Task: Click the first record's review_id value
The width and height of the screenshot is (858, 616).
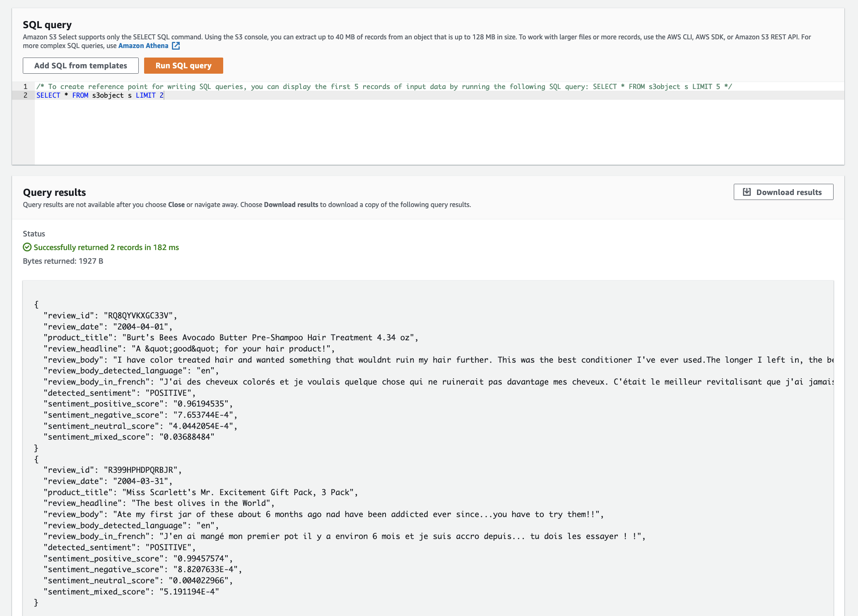Action: (x=138, y=315)
